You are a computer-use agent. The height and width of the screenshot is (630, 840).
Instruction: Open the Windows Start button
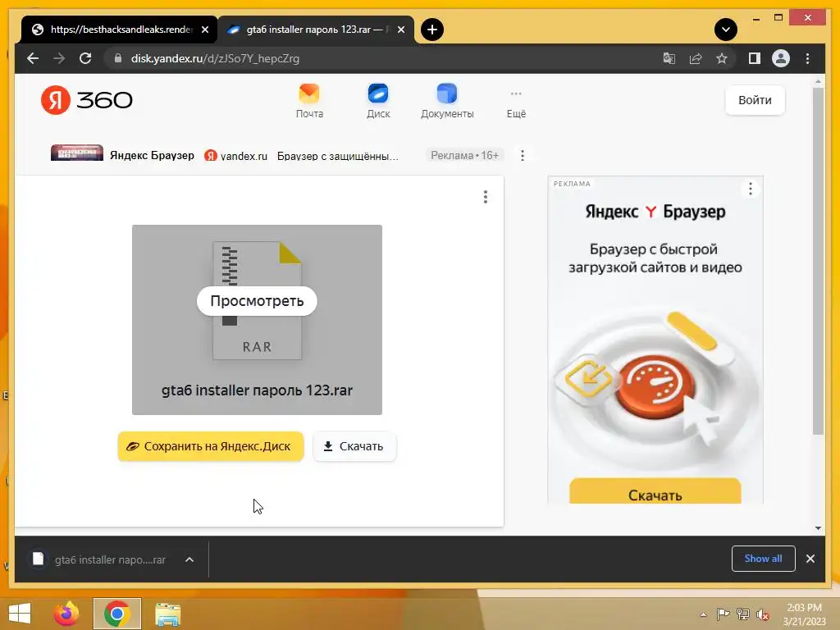coord(20,614)
